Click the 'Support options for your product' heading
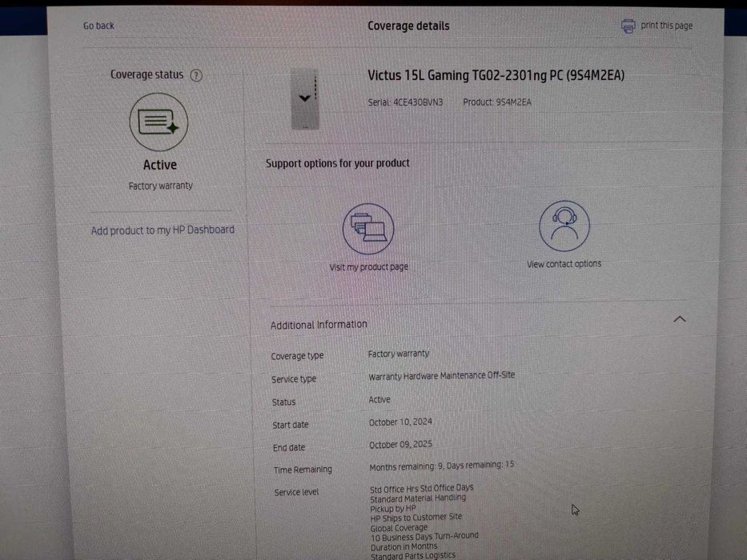 (338, 163)
